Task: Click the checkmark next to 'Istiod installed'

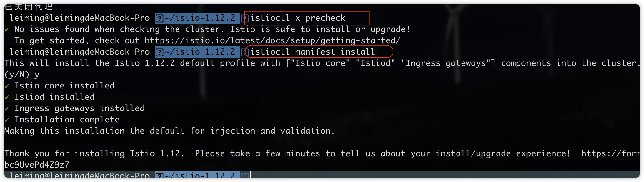Action: 7,97
